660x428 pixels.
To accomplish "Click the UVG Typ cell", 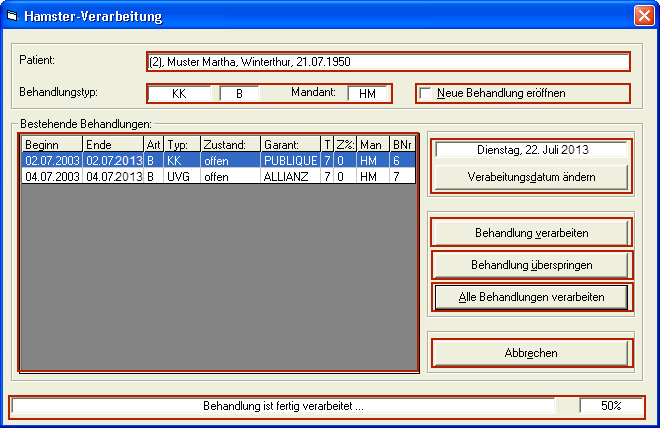I will 182,176.
